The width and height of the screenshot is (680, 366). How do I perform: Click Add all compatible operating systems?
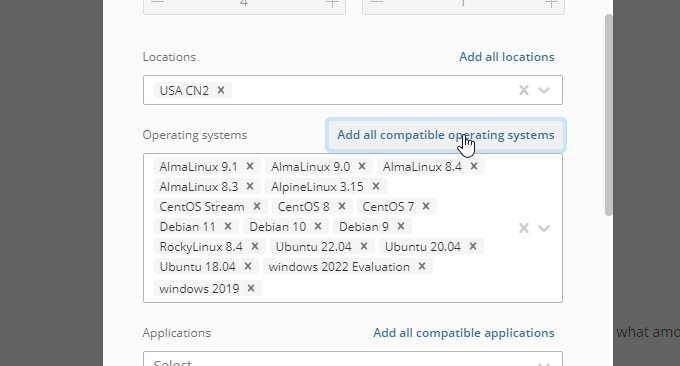446,135
